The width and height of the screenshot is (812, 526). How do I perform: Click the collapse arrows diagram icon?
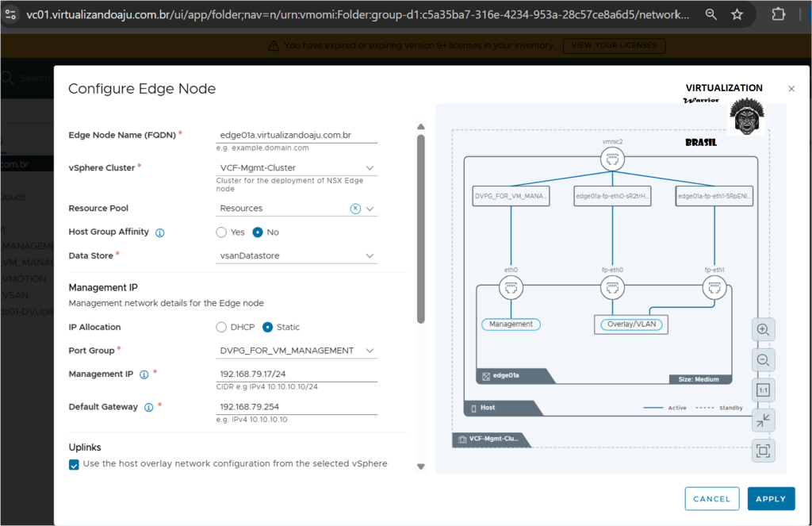(x=763, y=420)
